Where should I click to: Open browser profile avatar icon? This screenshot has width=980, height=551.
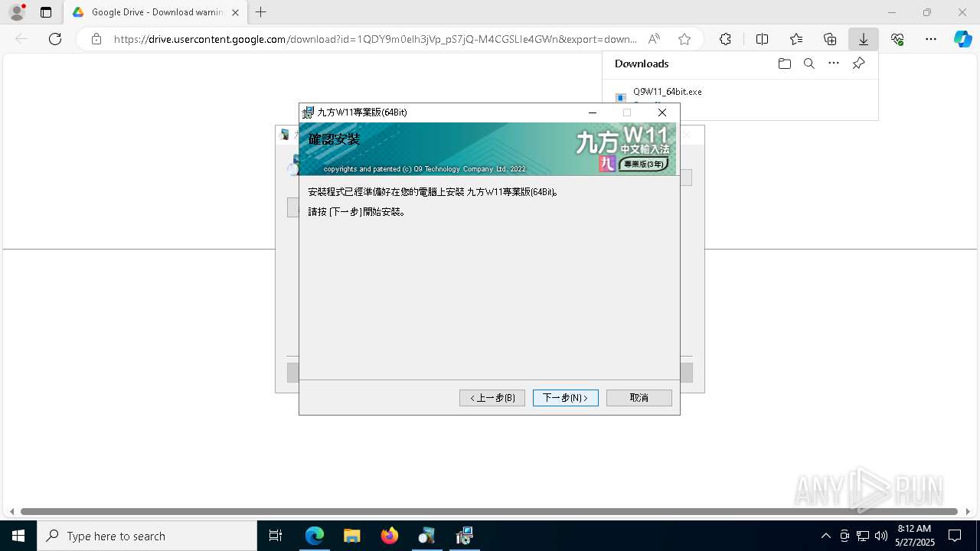tap(17, 12)
